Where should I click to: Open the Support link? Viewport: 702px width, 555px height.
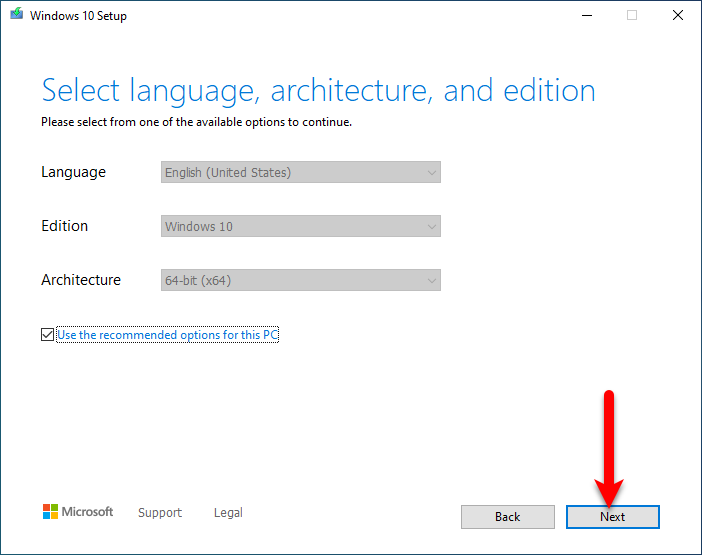[160, 512]
